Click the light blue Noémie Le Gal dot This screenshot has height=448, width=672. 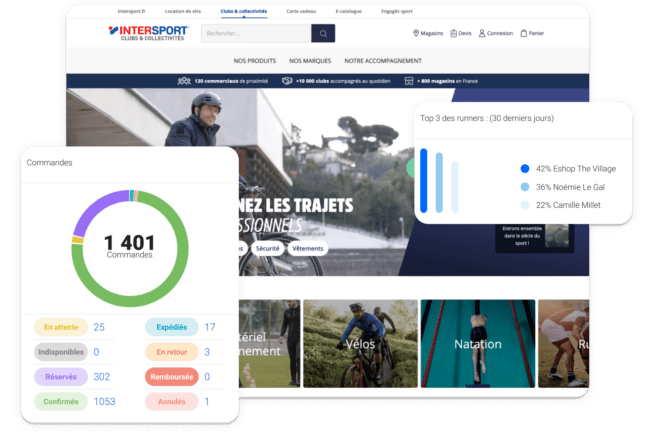[525, 187]
